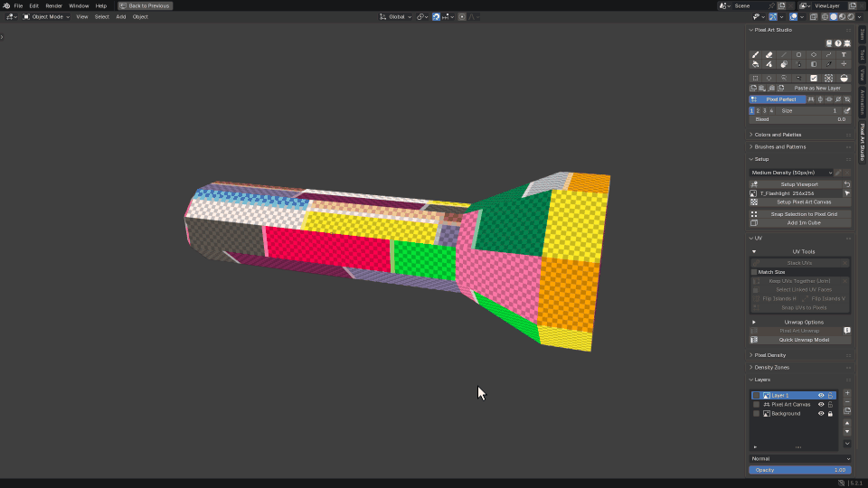Image resolution: width=868 pixels, height=488 pixels.
Task: Select the move tool cross icon
Action: click(x=844, y=64)
